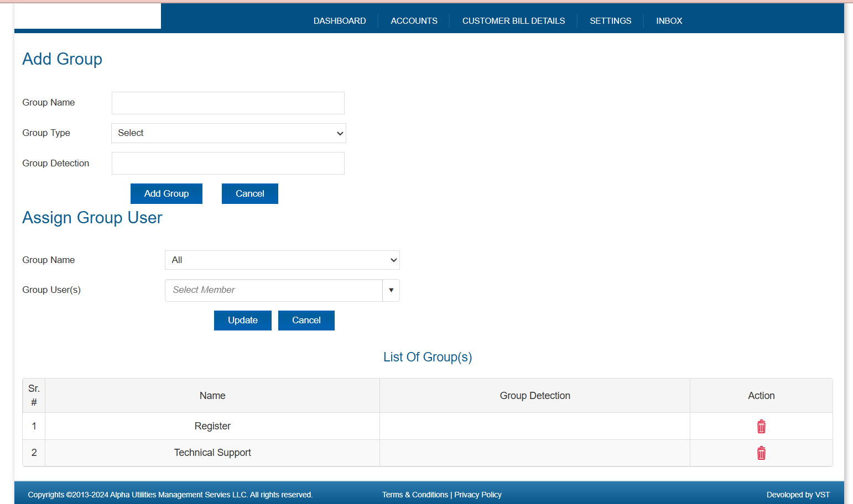This screenshot has height=504, width=853.
Task: Delete the Register group with trash icon
Action: click(x=761, y=426)
